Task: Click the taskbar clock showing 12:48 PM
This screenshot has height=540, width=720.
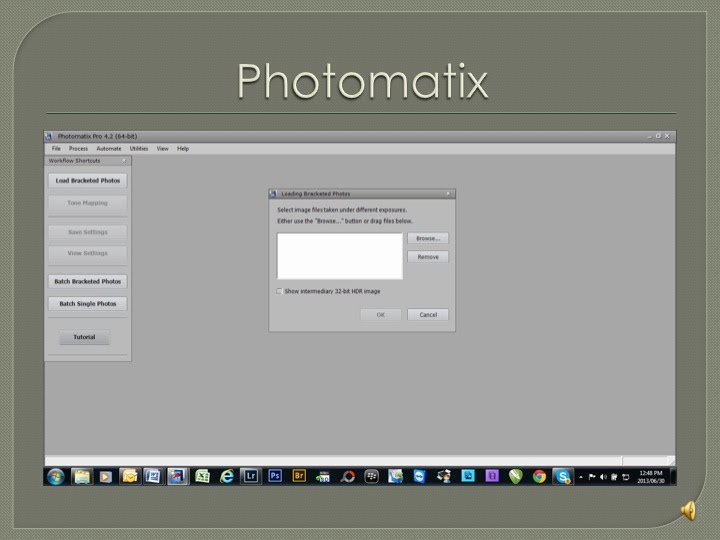Action: tap(651, 477)
